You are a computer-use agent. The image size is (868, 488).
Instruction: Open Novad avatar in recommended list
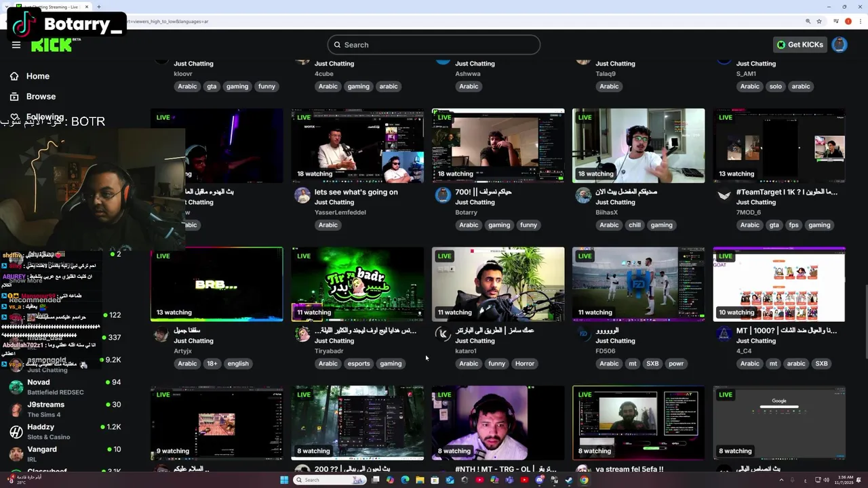[16, 387]
